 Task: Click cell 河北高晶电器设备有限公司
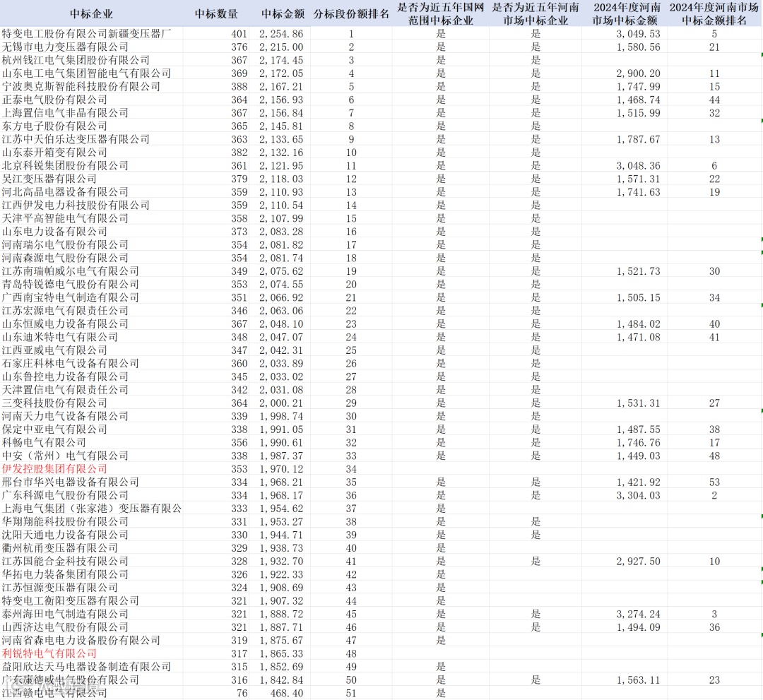[65, 191]
